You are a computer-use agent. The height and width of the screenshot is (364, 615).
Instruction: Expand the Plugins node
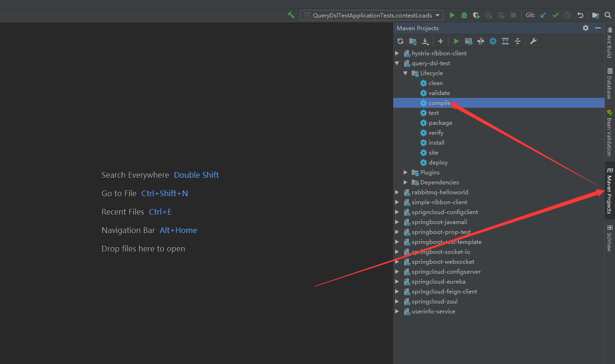click(406, 173)
